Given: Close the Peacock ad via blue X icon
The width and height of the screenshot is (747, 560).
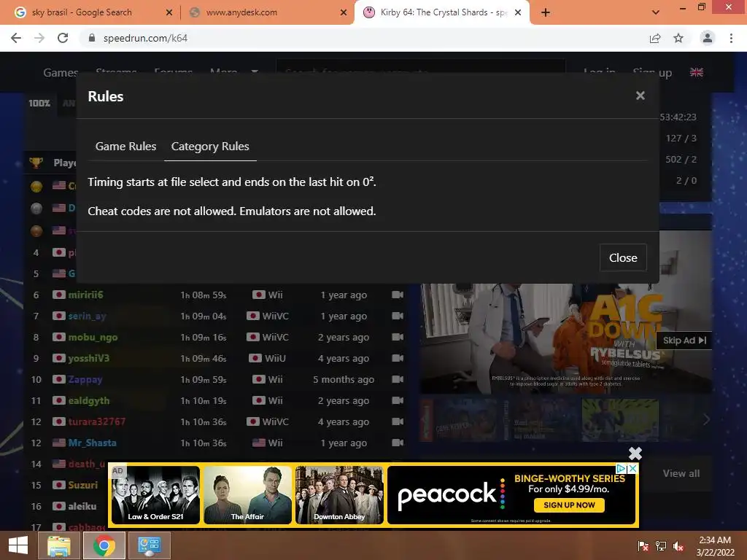Looking at the screenshot, I should (x=632, y=469).
